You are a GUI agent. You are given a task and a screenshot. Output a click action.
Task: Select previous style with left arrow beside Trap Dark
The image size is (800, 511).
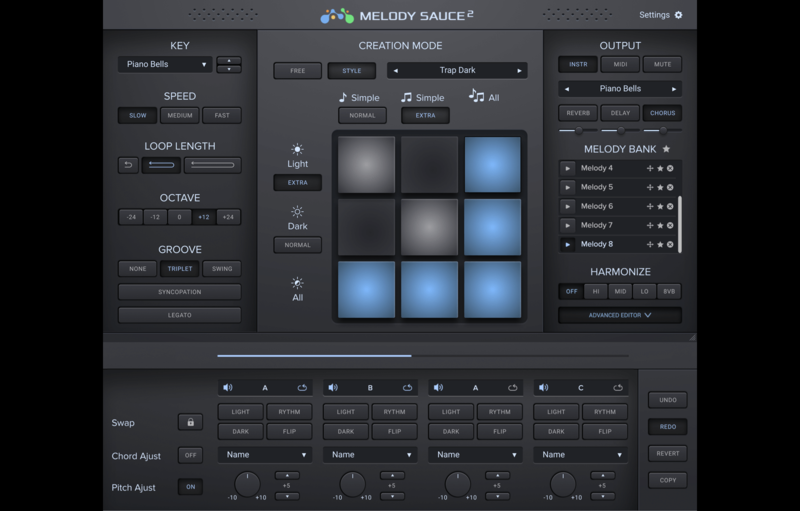coord(395,70)
